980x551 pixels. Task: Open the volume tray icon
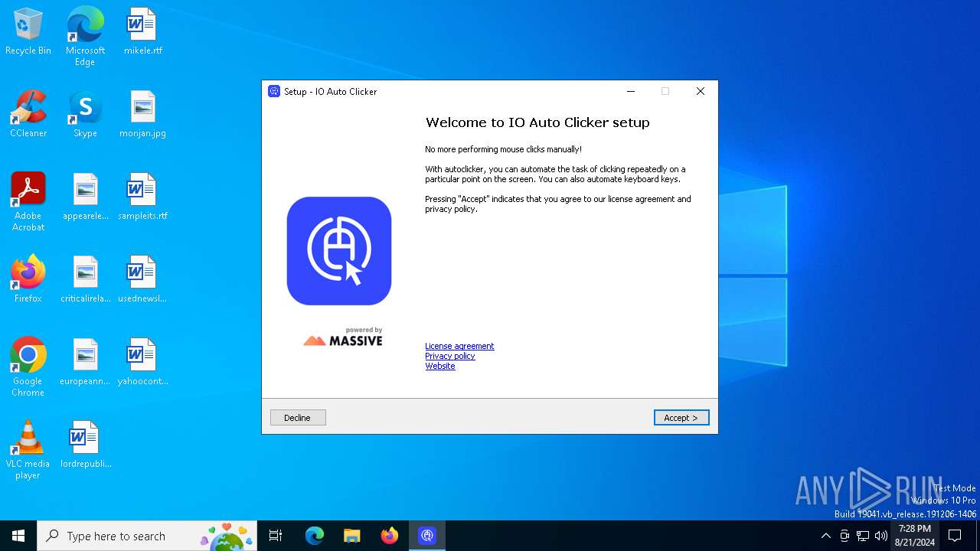[x=881, y=536]
